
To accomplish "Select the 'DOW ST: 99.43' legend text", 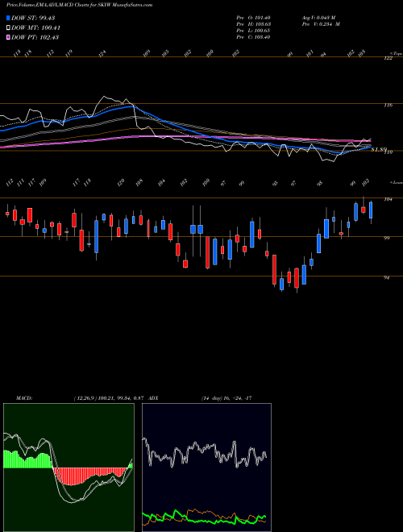I will [x=33, y=18].
